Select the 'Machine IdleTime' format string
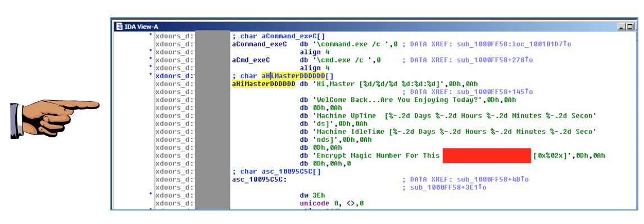This screenshot has width=644, height=224. [454, 132]
